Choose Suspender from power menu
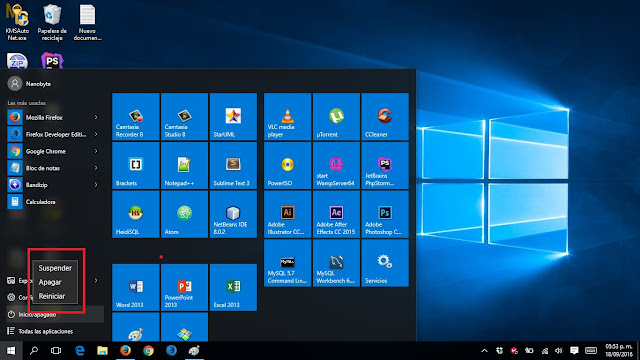Viewport: 640px width, 360px height. click(55, 268)
